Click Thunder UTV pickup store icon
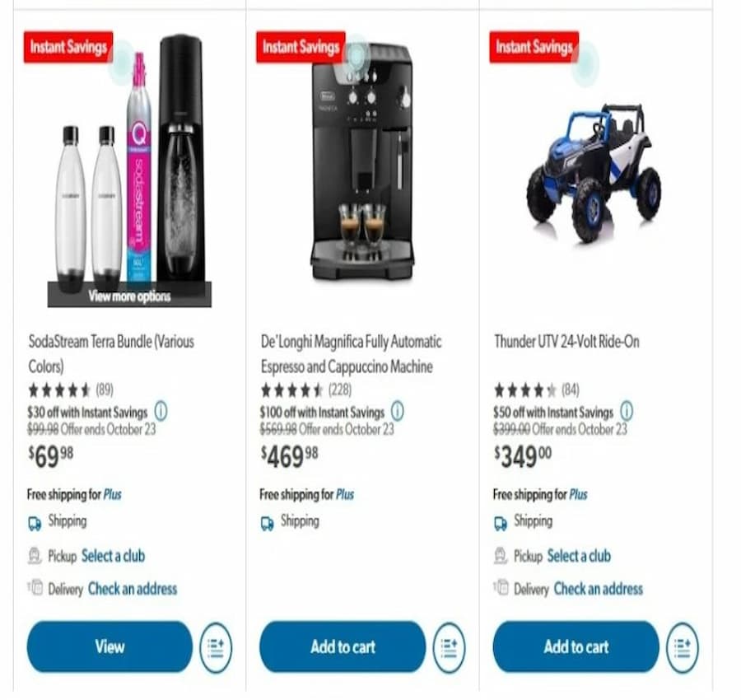The image size is (741, 700). click(501, 556)
